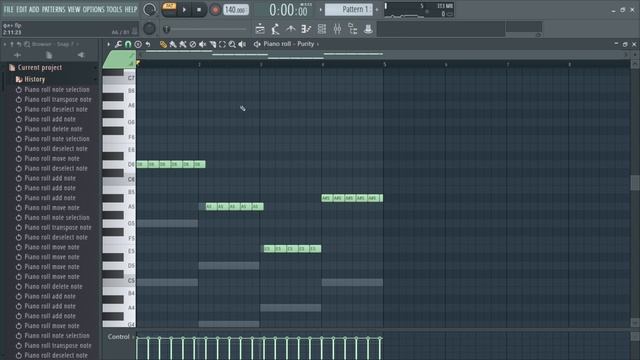Click the tempo 140.000 field
640x360 pixels.
(236, 9)
